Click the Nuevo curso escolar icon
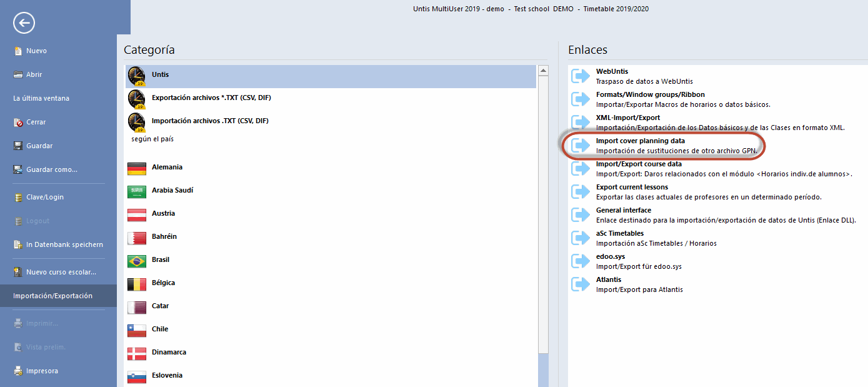Screen dimensions: 868x387 point(19,272)
